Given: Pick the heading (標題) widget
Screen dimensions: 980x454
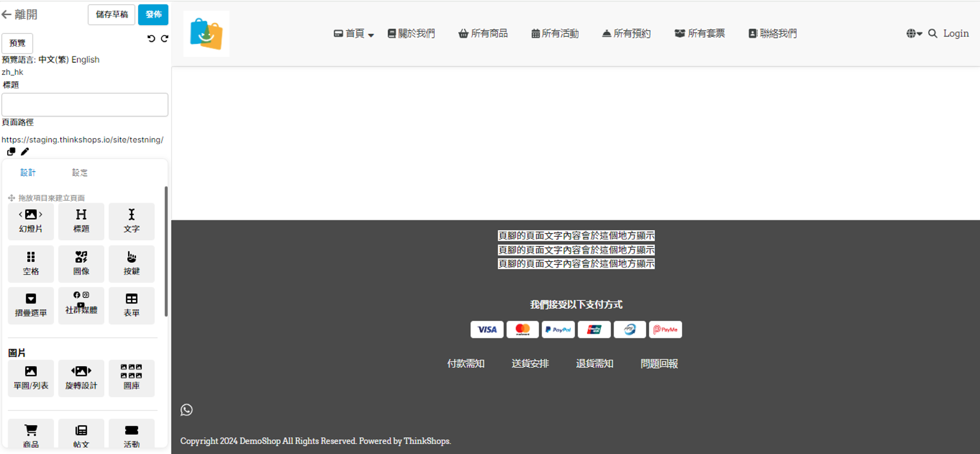Looking at the screenshot, I should (81, 221).
